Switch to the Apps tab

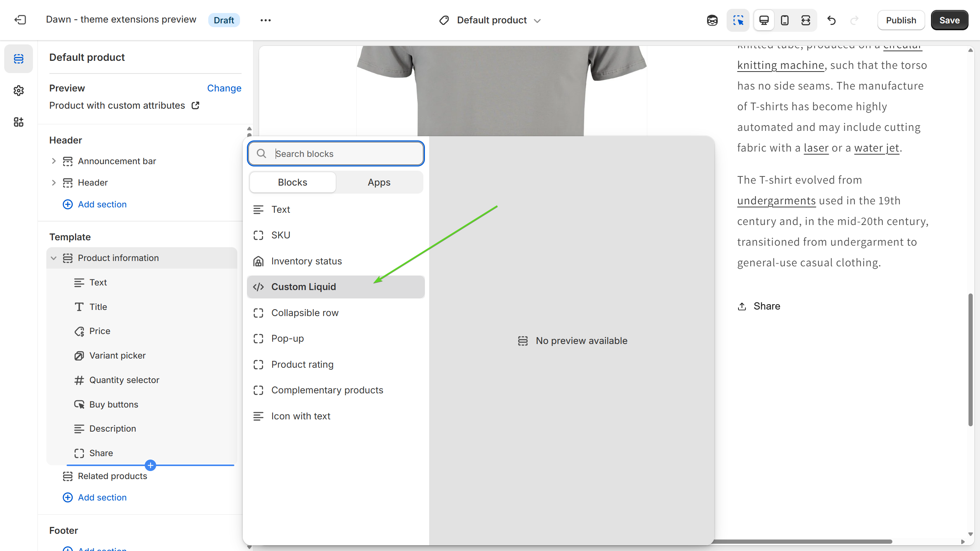(x=379, y=183)
